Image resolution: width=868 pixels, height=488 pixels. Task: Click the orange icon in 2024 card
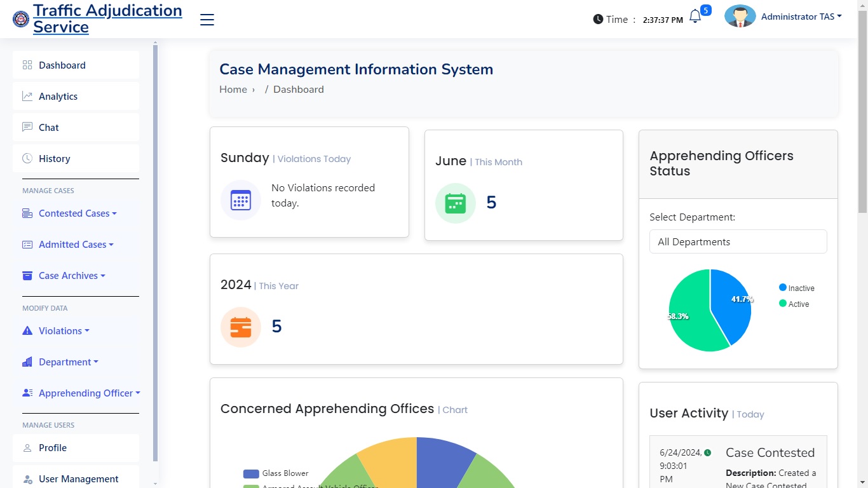241,327
